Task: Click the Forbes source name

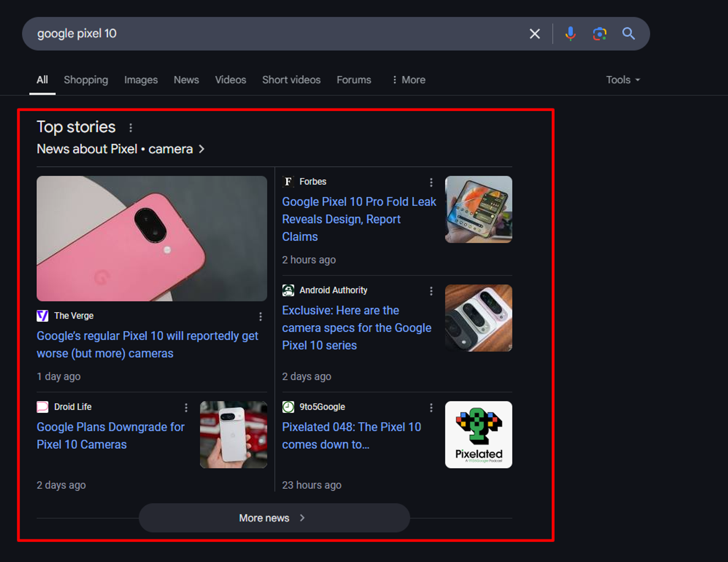Action: click(x=313, y=182)
